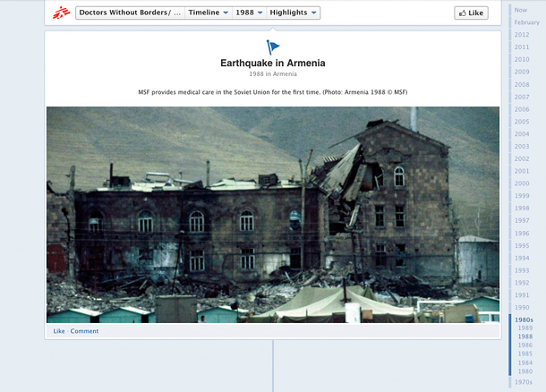Click the Earthquake in Armenia headline
The image size is (546, 392).
tap(273, 64)
